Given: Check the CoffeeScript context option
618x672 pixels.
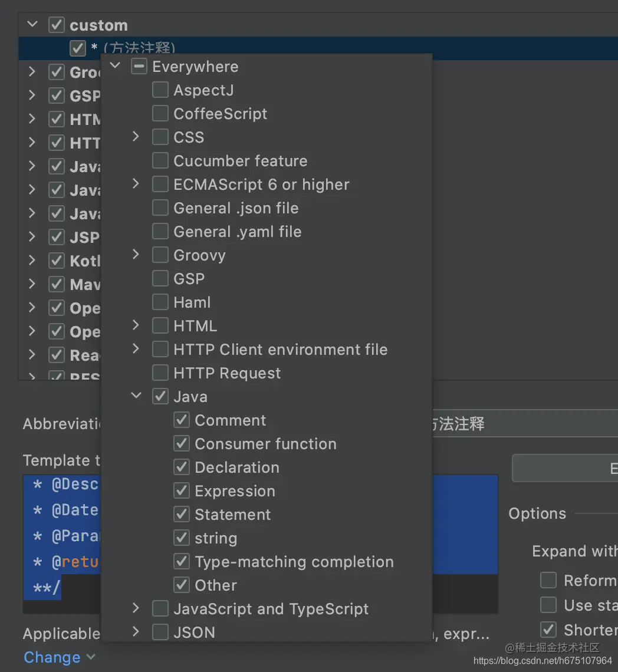Looking at the screenshot, I should click(160, 114).
